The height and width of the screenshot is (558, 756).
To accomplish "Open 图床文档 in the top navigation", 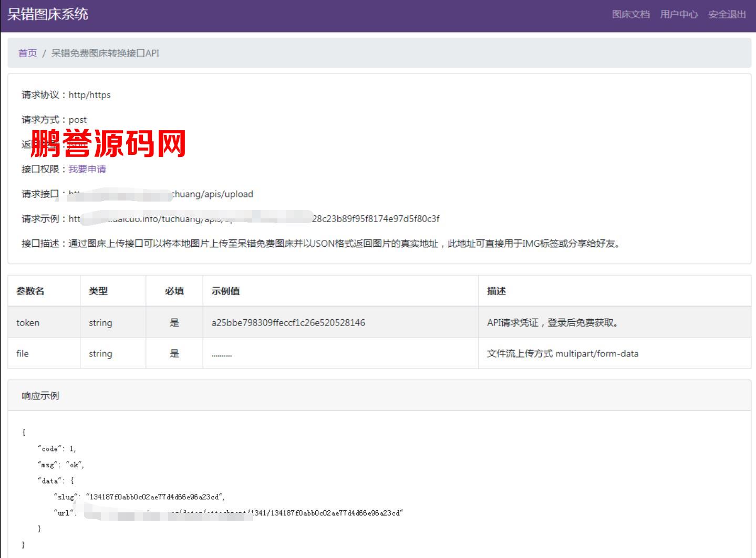I will pos(630,15).
